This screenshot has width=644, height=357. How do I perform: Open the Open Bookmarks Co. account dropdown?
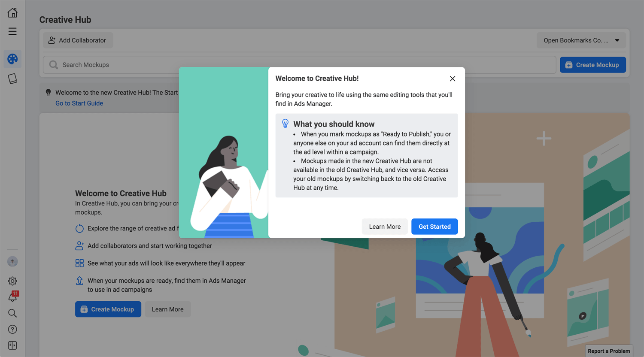pyautogui.click(x=581, y=40)
